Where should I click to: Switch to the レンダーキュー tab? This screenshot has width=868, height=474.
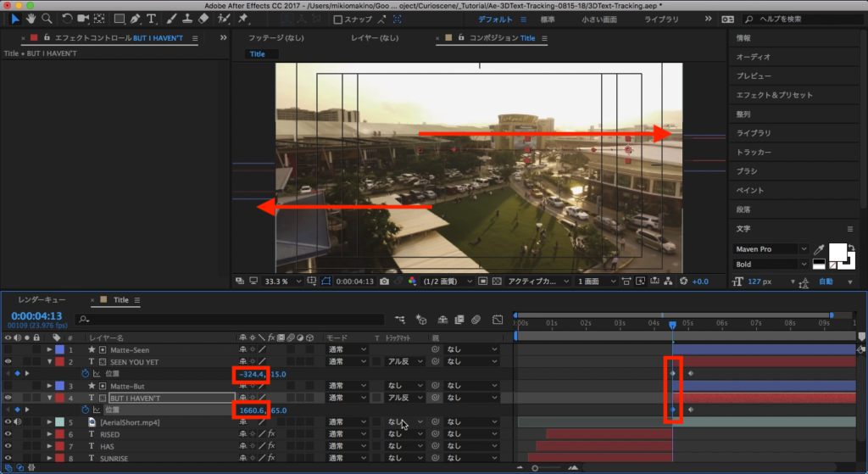click(x=42, y=300)
